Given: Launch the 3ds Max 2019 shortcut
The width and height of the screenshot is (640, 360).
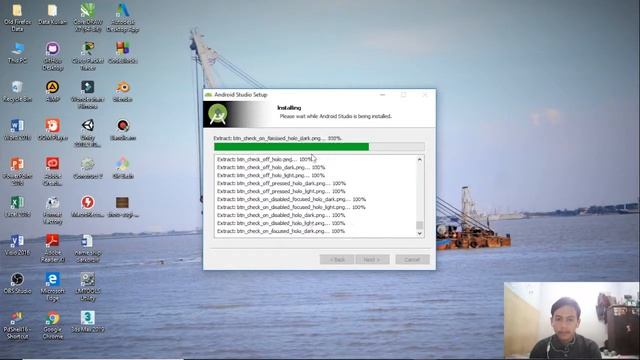Looking at the screenshot, I should tap(88, 322).
